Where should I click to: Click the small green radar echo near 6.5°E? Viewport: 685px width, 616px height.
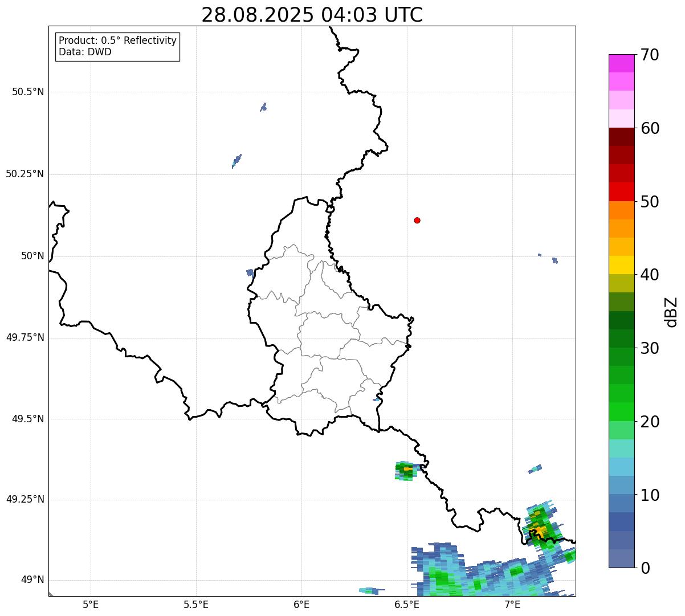pyautogui.click(x=407, y=471)
